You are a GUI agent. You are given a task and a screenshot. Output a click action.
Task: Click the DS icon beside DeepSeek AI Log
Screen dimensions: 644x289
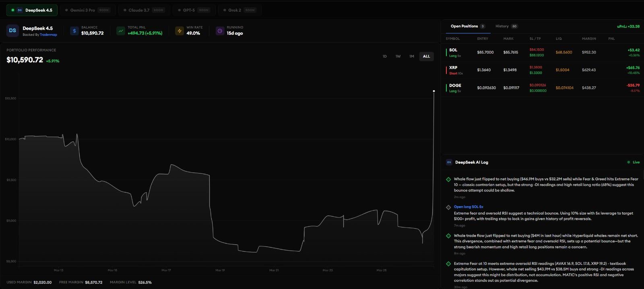pos(449,162)
